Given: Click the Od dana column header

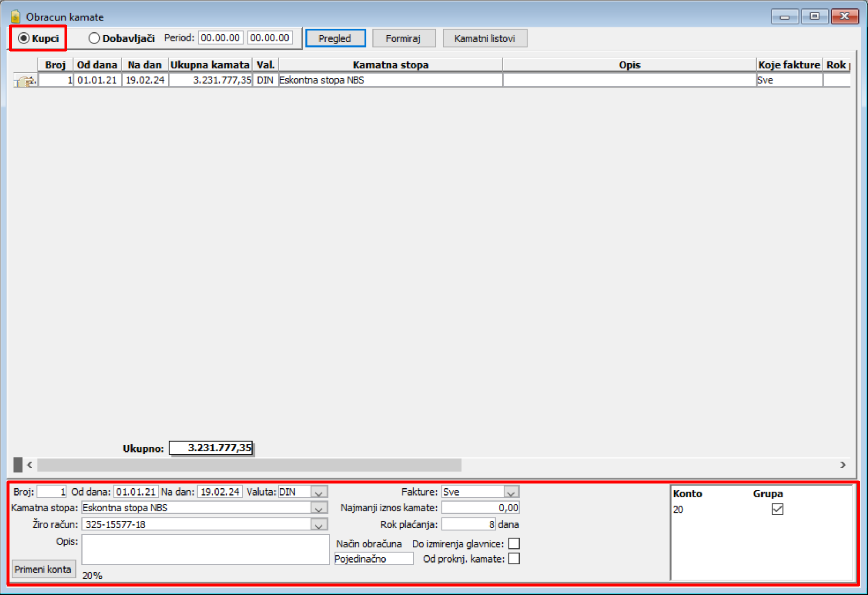Looking at the screenshot, I should coord(97,65).
